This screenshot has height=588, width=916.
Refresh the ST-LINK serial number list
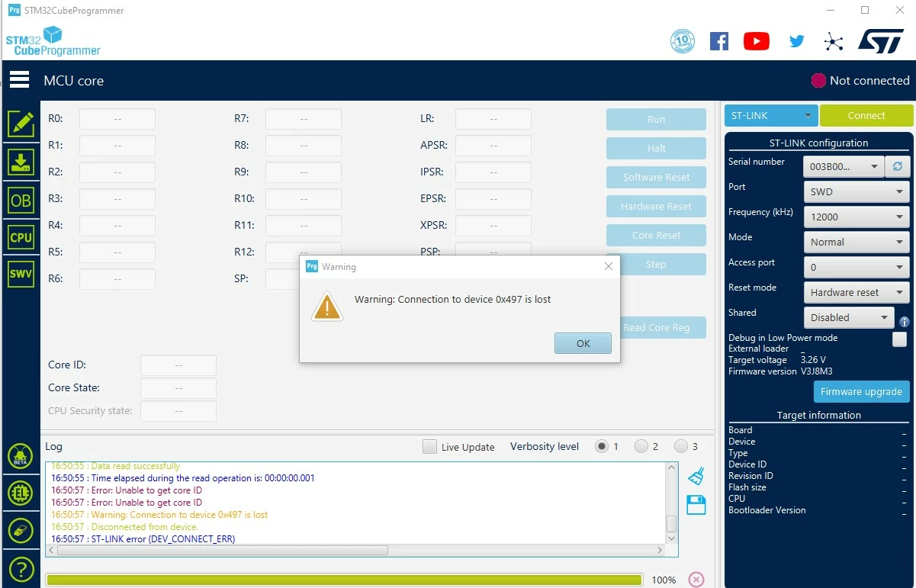click(x=898, y=166)
